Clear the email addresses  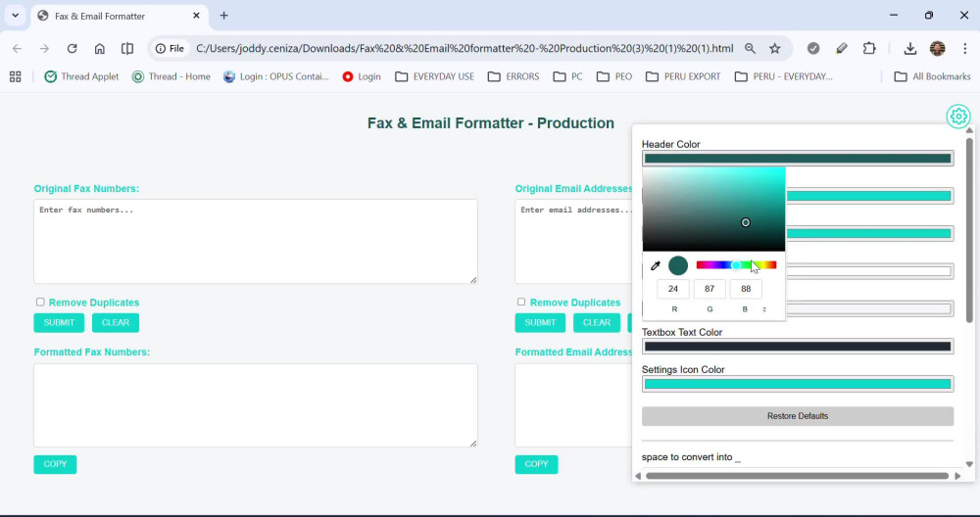pos(597,323)
